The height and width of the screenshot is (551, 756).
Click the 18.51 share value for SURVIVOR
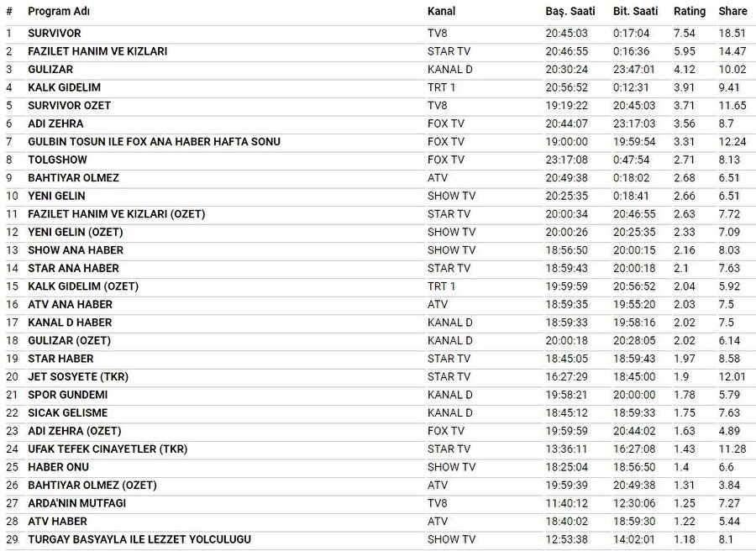pyautogui.click(x=732, y=33)
